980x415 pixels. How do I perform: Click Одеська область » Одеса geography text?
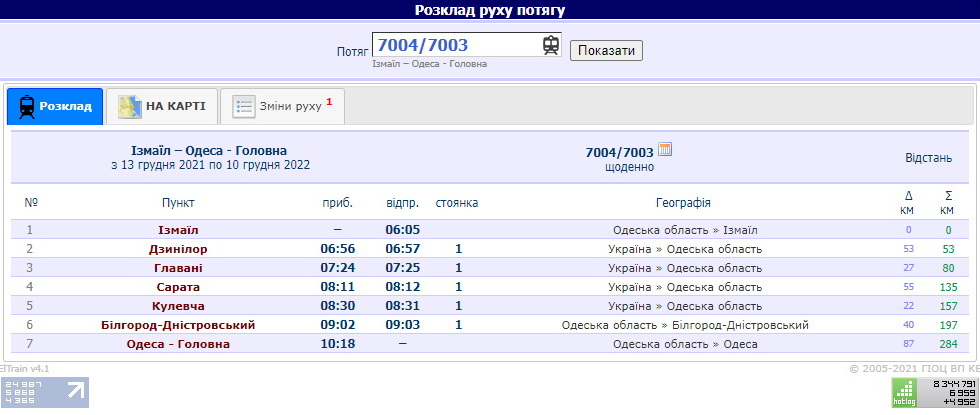coord(685,344)
